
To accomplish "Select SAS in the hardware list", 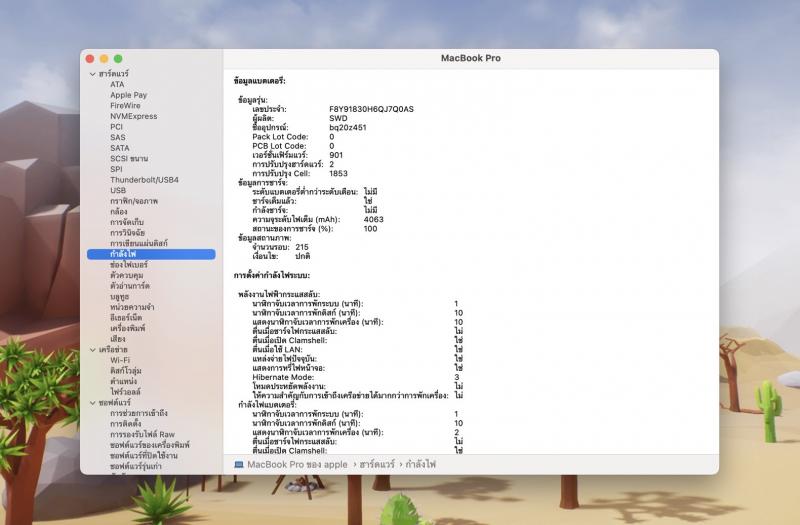I will [117, 137].
